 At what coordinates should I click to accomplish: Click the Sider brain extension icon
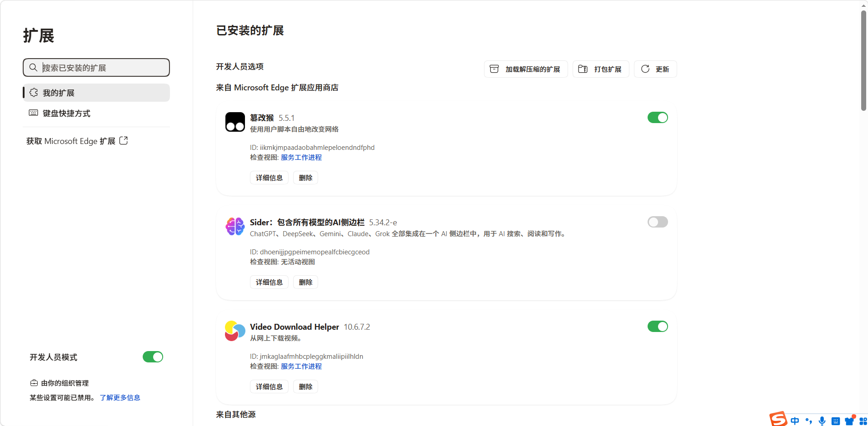(235, 226)
